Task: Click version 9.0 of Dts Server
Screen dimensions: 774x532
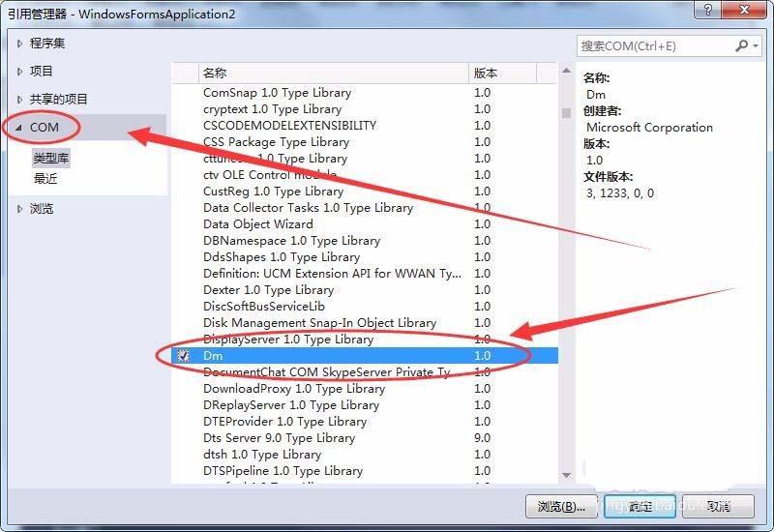Action: click(x=482, y=438)
